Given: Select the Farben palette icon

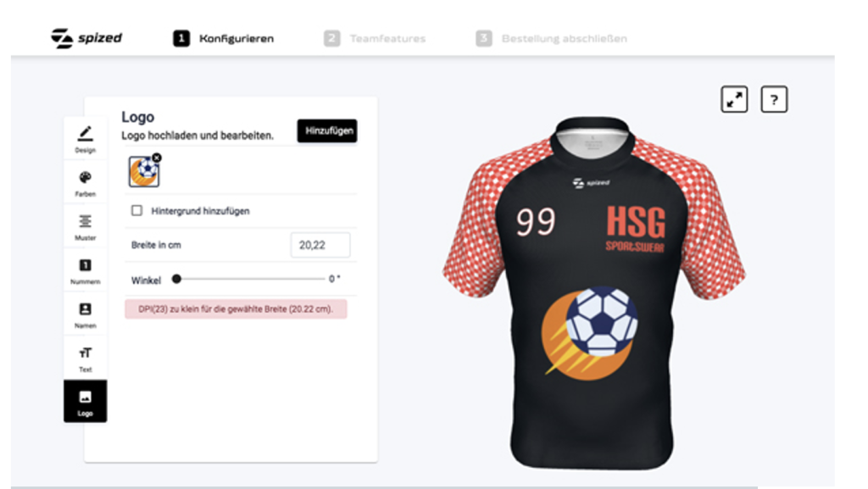Looking at the screenshot, I should pyautogui.click(x=86, y=183).
